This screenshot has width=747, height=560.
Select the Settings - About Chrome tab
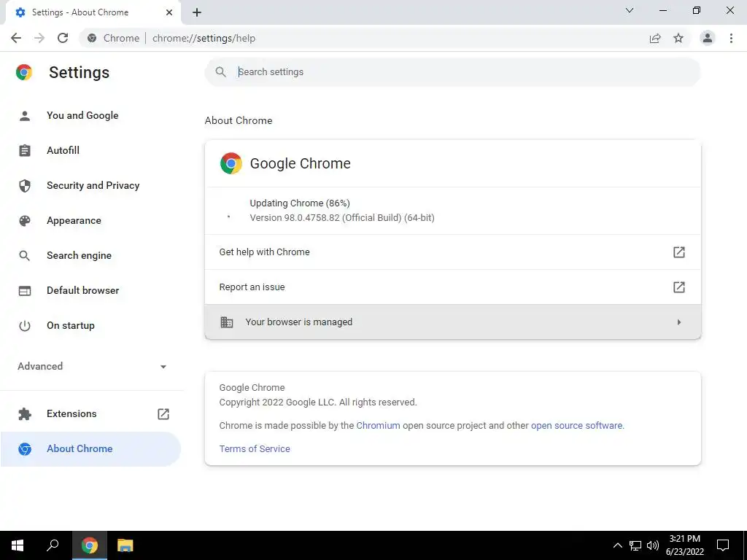(x=93, y=12)
